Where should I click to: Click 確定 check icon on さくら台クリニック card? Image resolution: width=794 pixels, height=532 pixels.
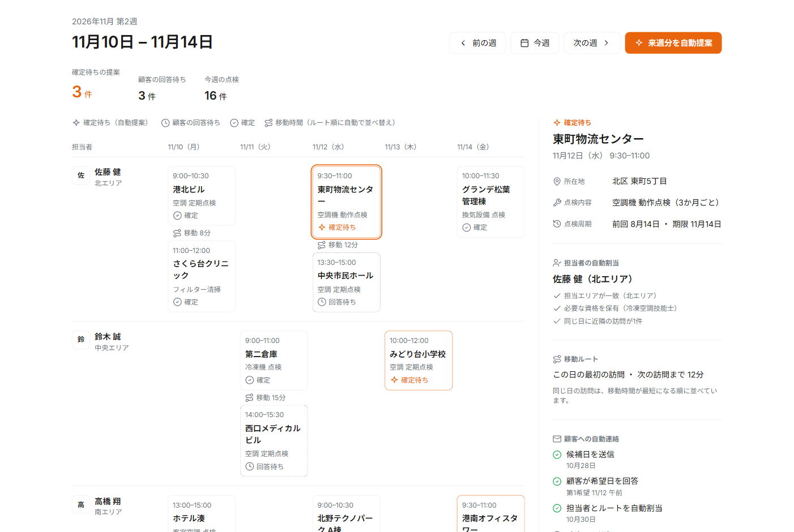pos(177,302)
